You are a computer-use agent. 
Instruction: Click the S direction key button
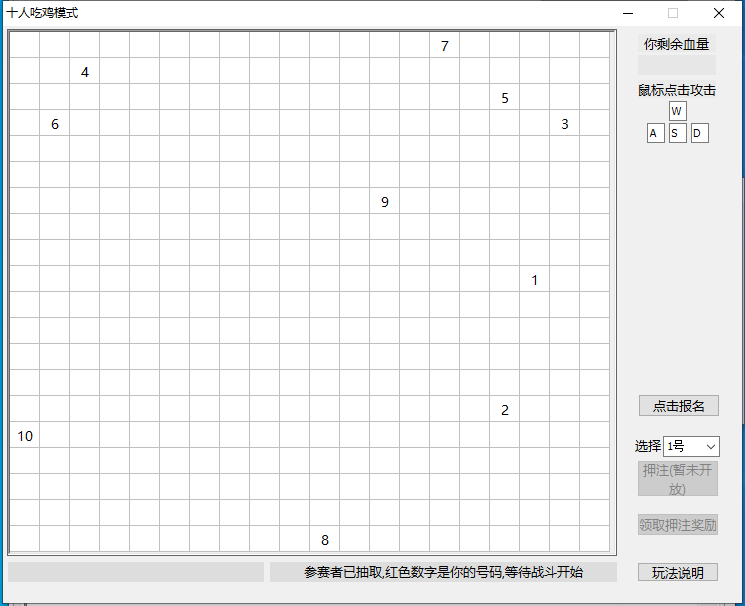coord(678,133)
